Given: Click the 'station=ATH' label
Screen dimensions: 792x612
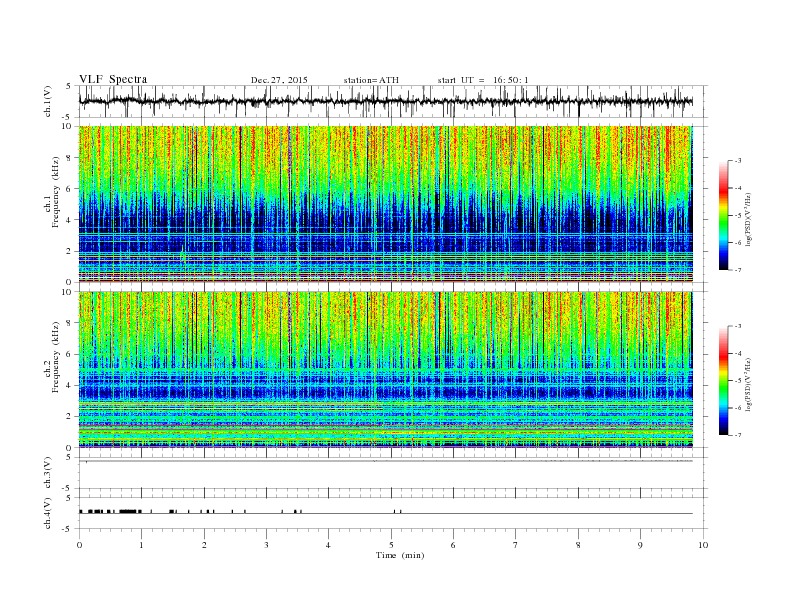Looking at the screenshot, I should pos(371,80).
